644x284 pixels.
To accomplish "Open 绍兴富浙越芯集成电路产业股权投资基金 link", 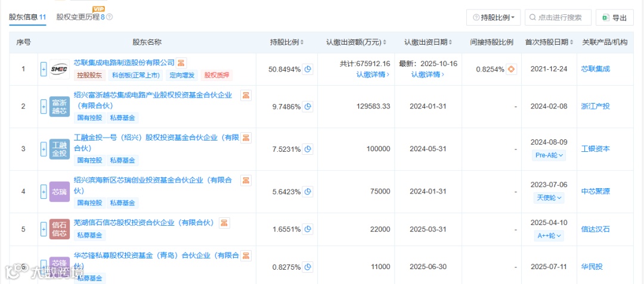I will pyautogui.click(x=153, y=101).
